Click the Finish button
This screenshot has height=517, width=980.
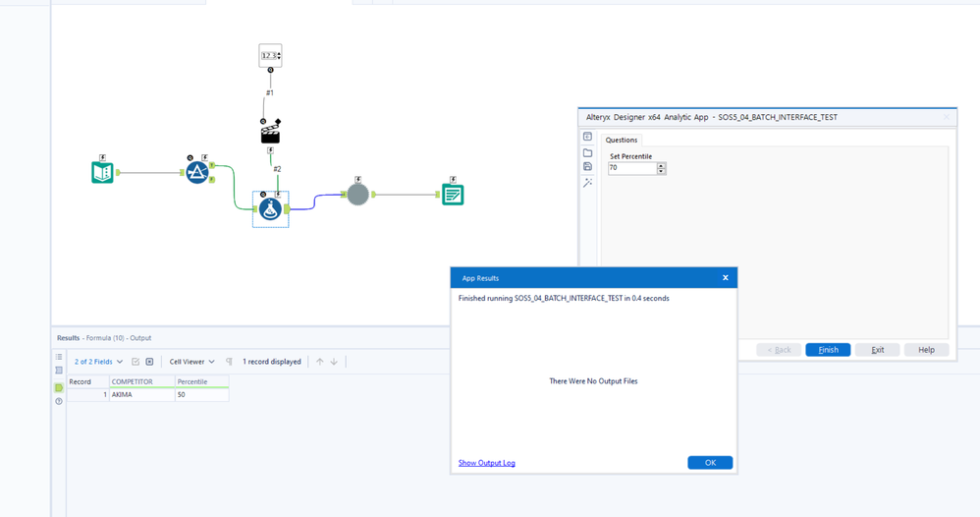click(828, 350)
